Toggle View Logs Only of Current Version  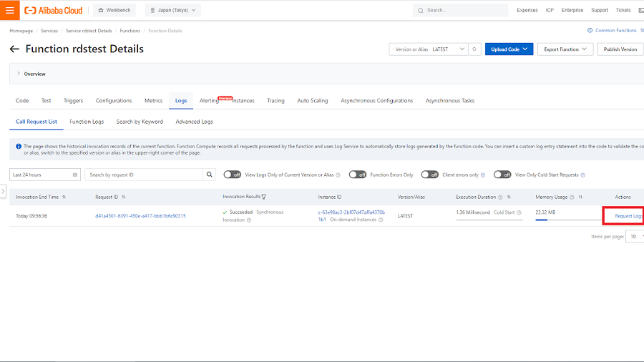point(232,175)
